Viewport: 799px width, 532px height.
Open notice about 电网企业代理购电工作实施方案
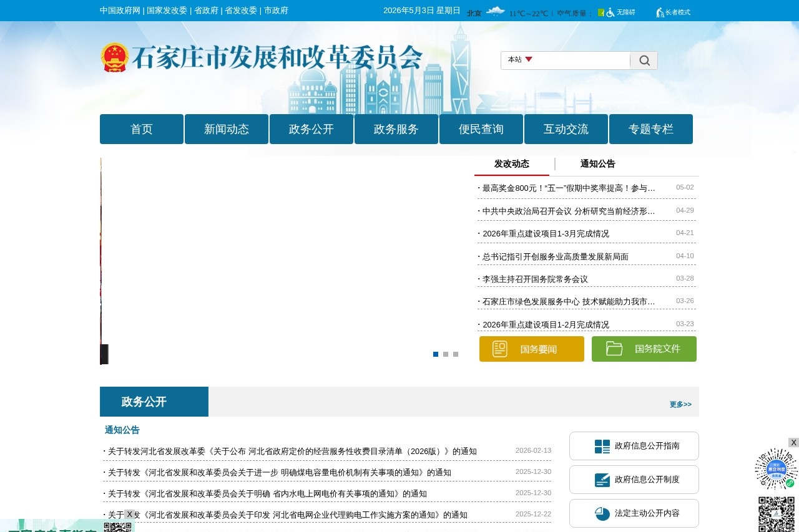[x=288, y=515]
